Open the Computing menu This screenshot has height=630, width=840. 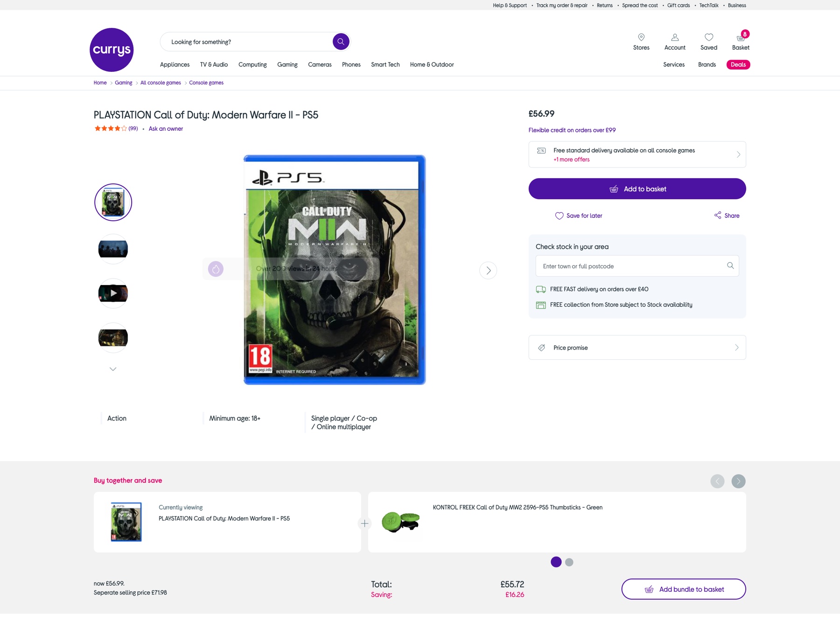click(252, 64)
